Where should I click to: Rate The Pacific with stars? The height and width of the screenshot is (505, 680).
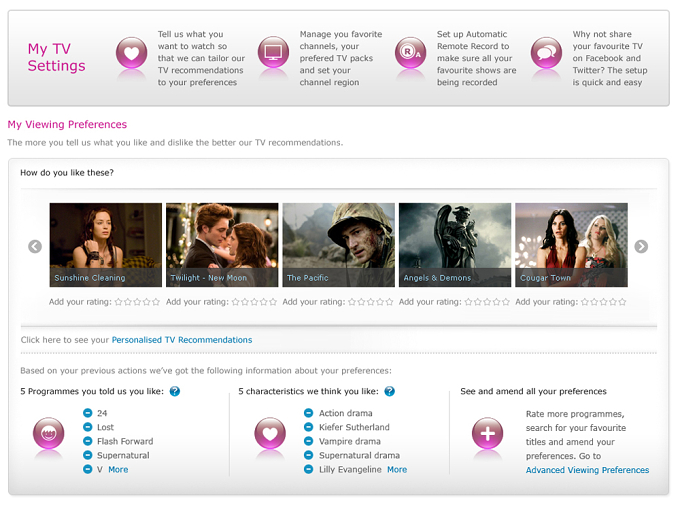coord(371,302)
